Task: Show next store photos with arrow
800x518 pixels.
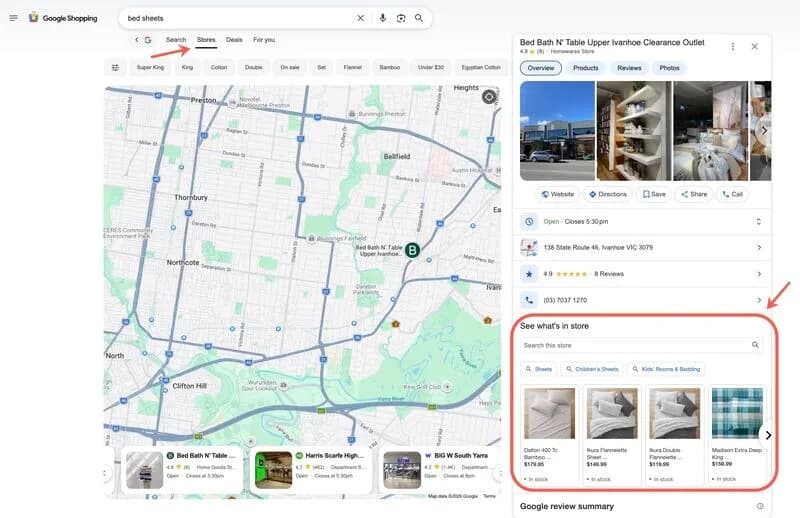Action: click(x=764, y=131)
